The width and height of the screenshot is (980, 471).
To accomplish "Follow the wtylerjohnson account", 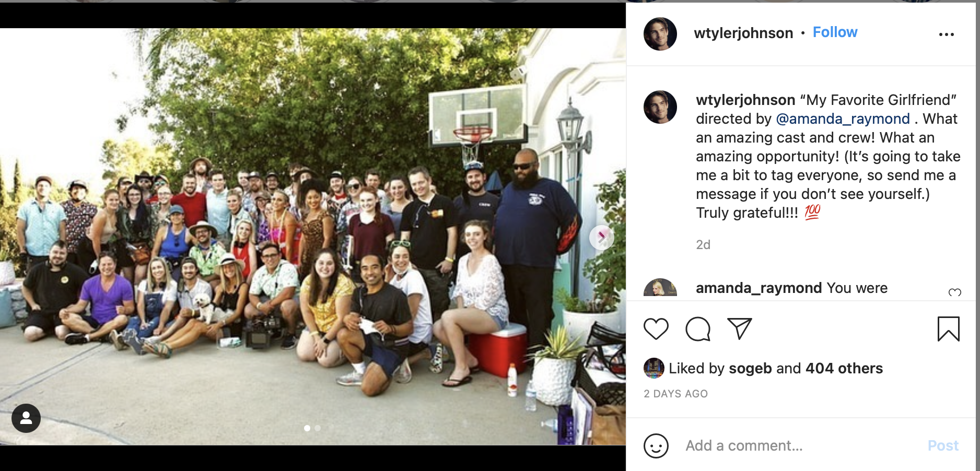I will [x=835, y=32].
